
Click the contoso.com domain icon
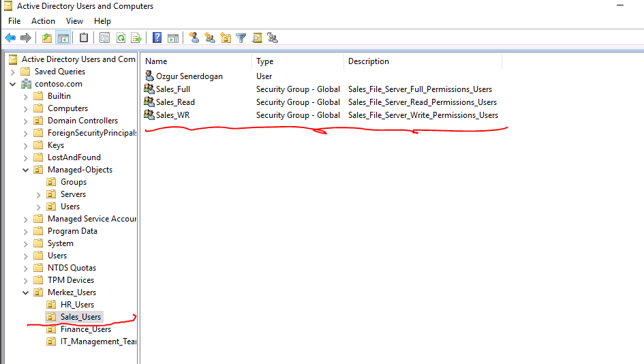click(27, 84)
